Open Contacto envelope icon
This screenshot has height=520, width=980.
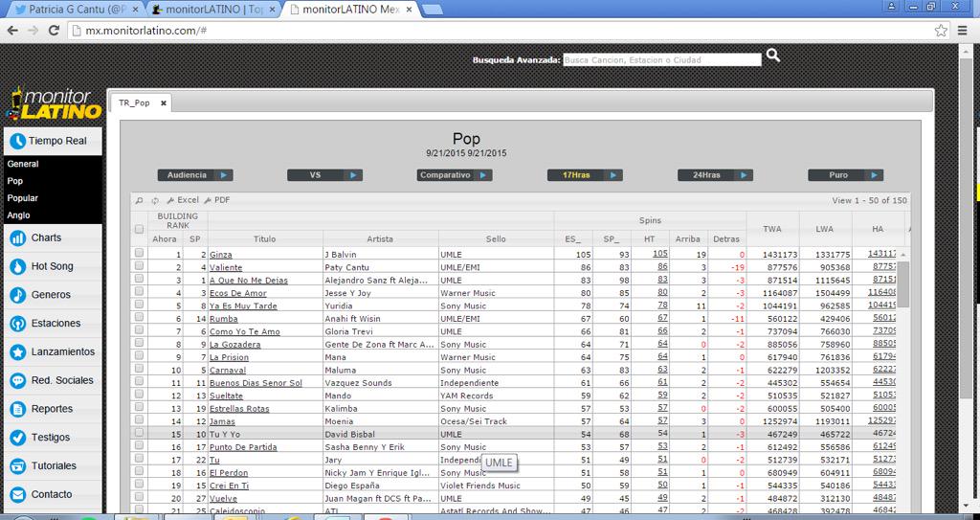coord(17,494)
